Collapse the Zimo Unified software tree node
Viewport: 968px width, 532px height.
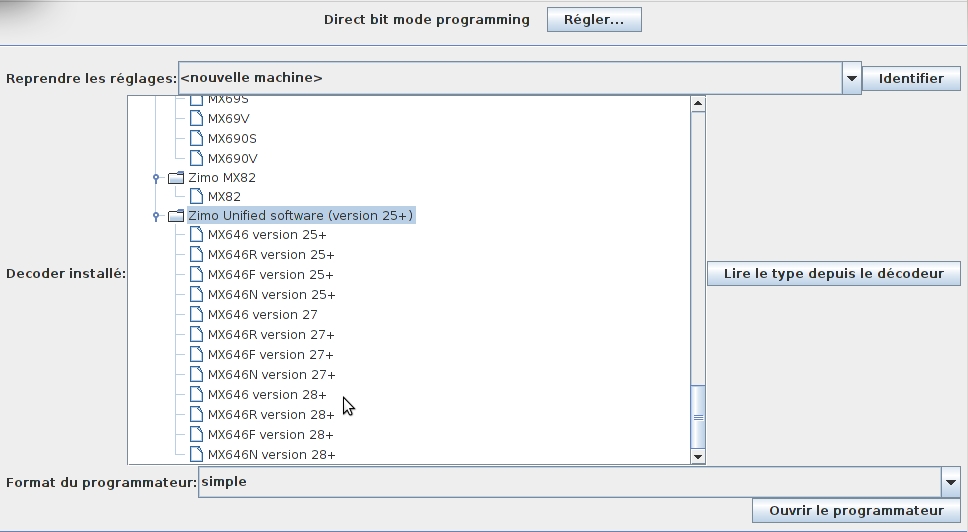pos(156,216)
